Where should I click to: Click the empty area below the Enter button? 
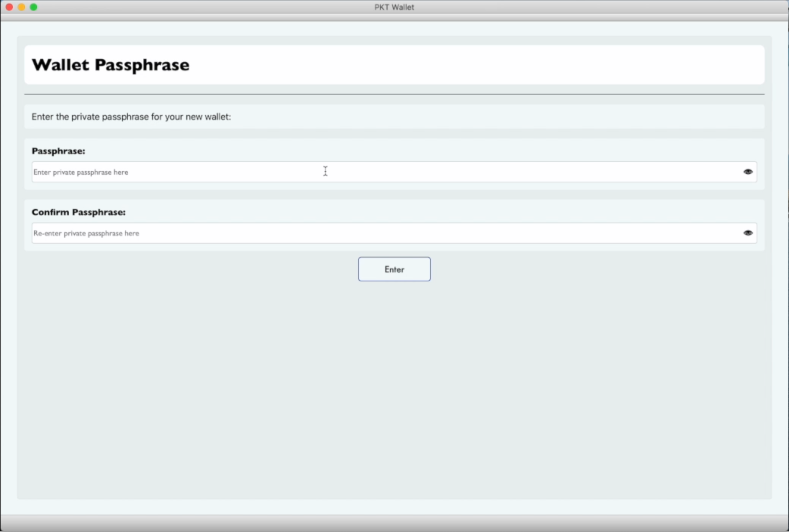394,378
